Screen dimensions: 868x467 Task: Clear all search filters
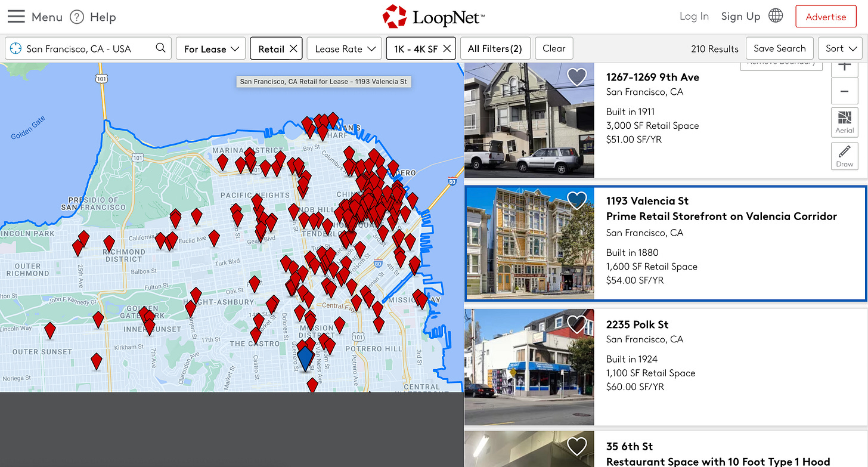coord(554,49)
